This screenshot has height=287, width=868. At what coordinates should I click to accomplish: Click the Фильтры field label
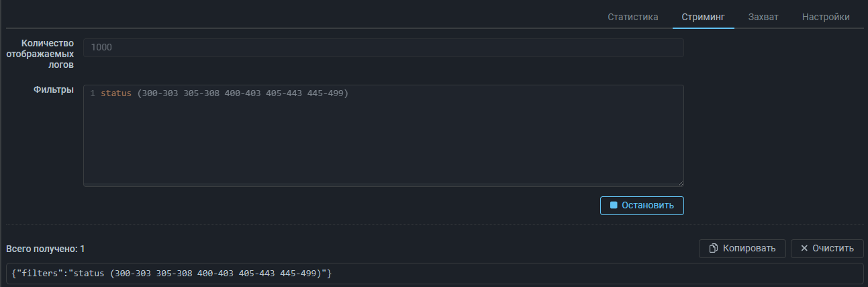54,89
